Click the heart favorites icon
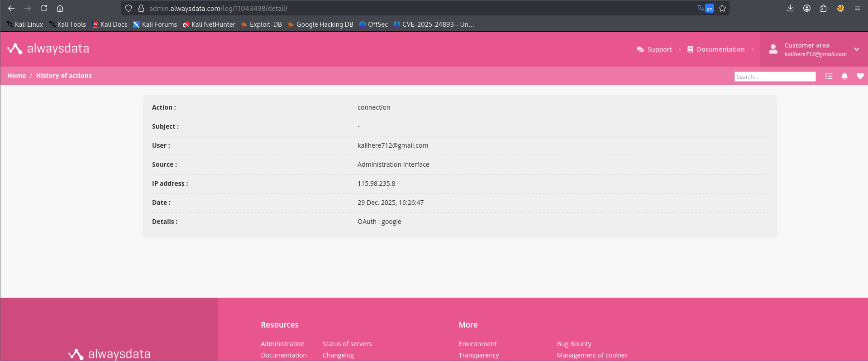 coord(860,76)
